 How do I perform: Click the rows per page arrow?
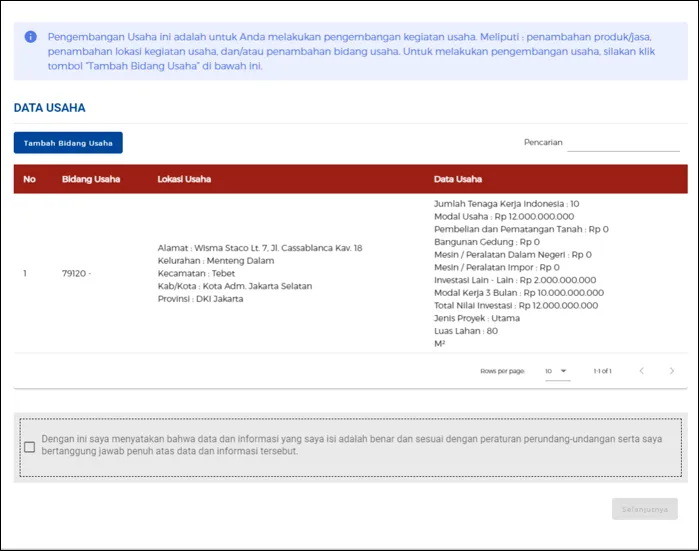click(563, 371)
